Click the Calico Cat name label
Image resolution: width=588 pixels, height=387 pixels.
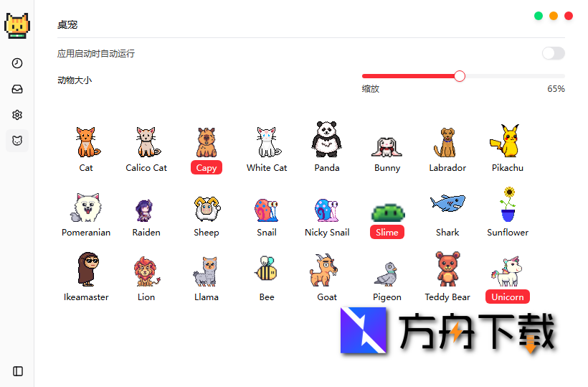pyautogui.click(x=146, y=167)
